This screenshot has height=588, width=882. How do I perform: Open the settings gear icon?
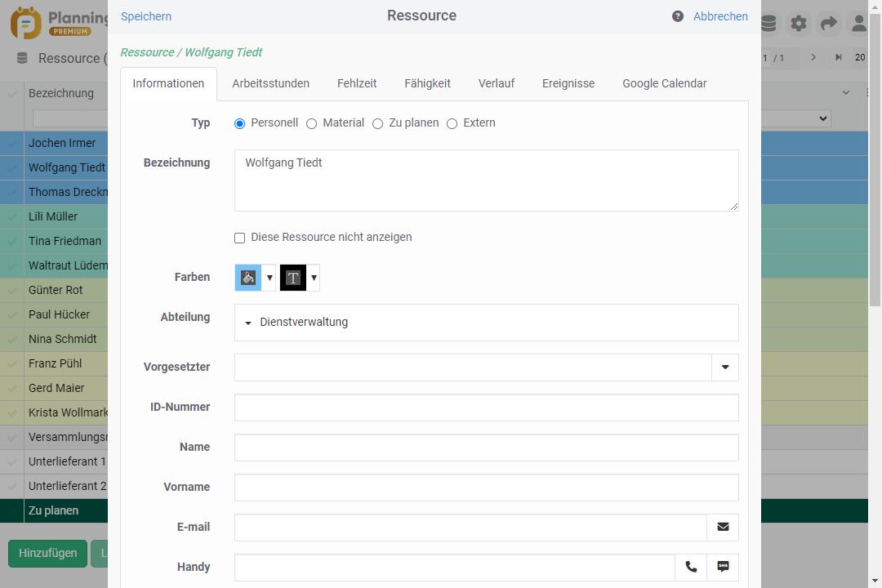tap(799, 24)
